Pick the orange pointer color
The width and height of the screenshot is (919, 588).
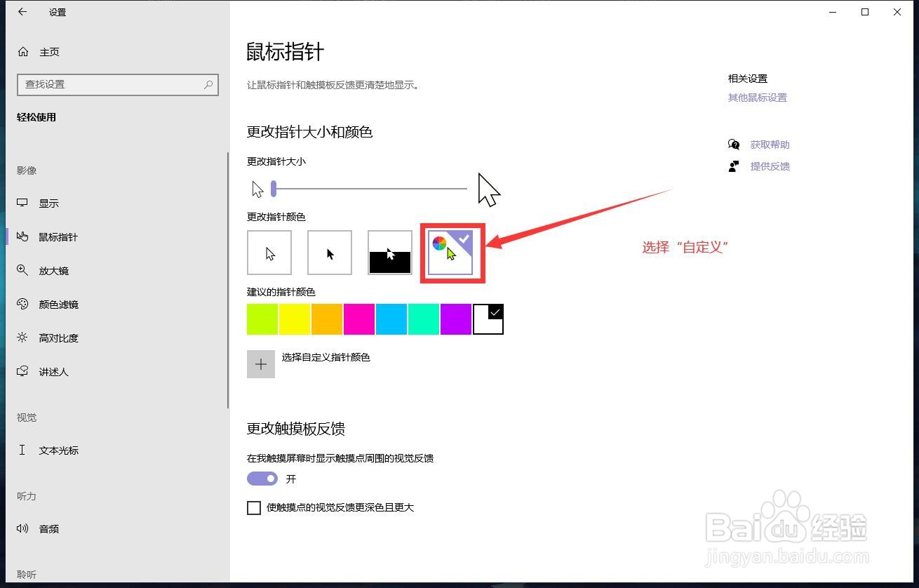pyautogui.click(x=327, y=319)
